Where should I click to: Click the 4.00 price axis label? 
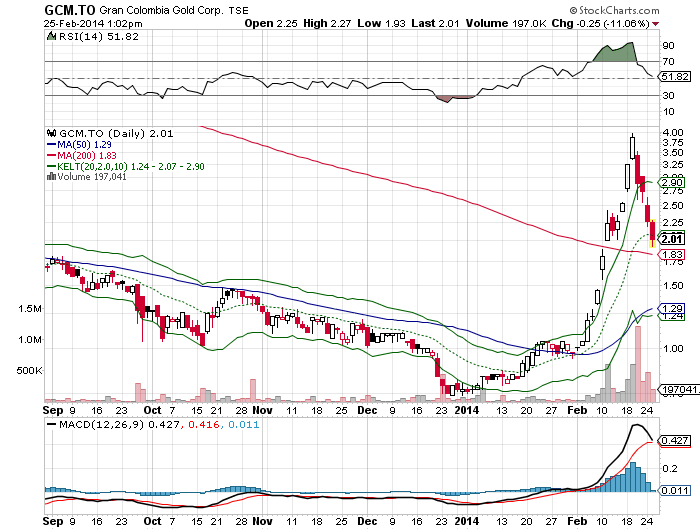tap(673, 132)
